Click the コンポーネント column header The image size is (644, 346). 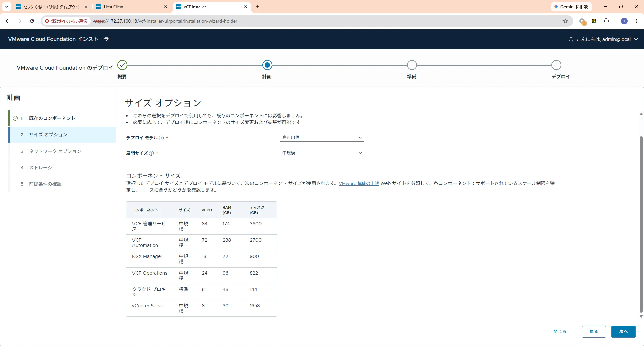pyautogui.click(x=145, y=210)
